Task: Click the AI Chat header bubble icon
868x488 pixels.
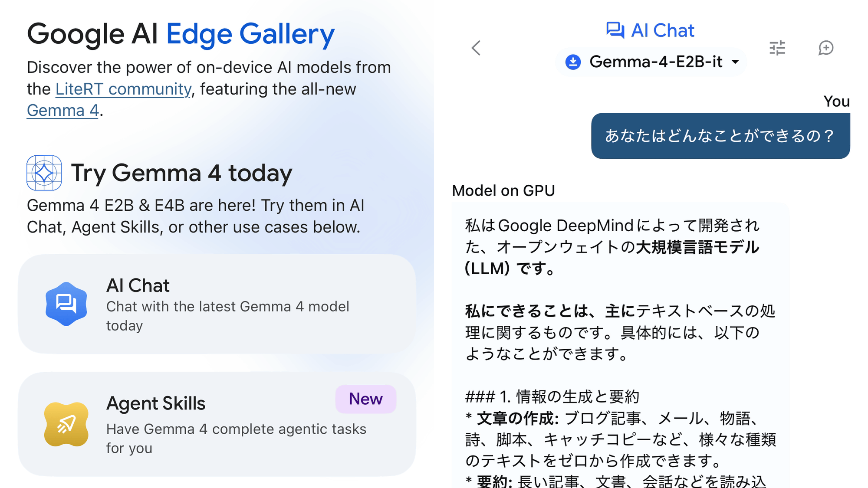Action: [x=615, y=30]
